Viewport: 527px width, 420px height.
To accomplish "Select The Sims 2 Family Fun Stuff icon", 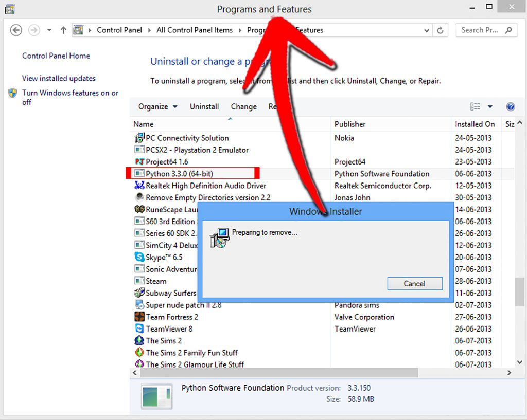I will 139,353.
